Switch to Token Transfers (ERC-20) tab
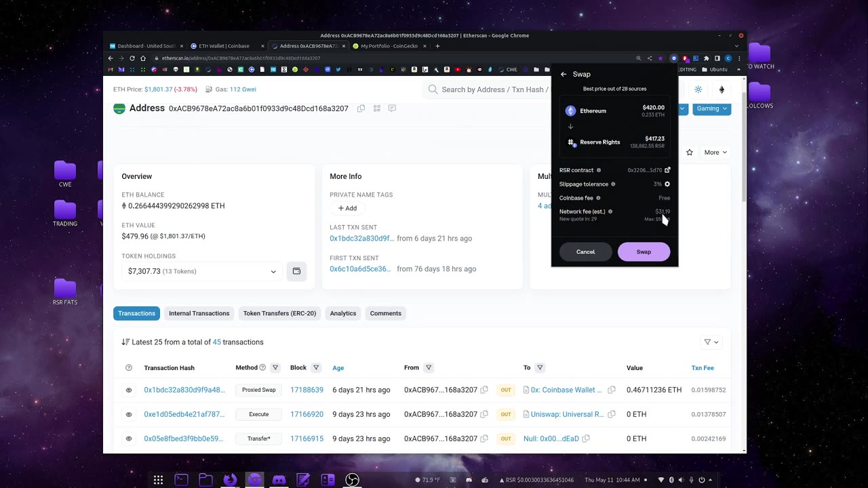This screenshot has width=868, height=488. 279,313
